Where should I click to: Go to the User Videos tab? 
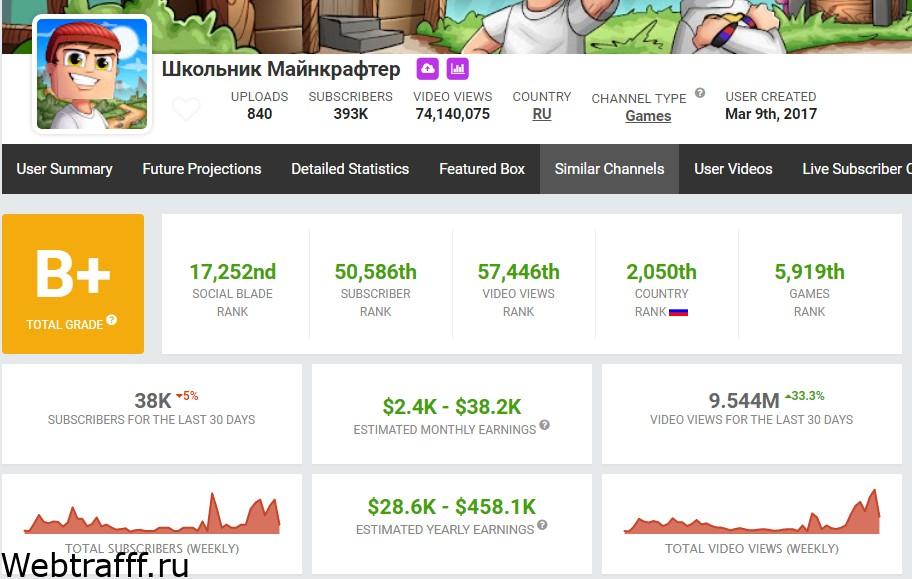[733, 169]
